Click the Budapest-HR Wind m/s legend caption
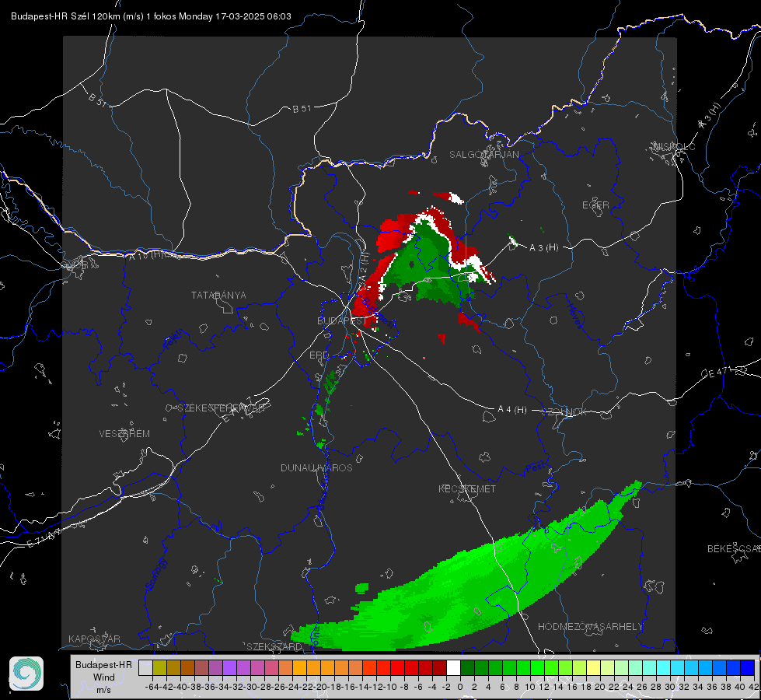 pos(103,677)
